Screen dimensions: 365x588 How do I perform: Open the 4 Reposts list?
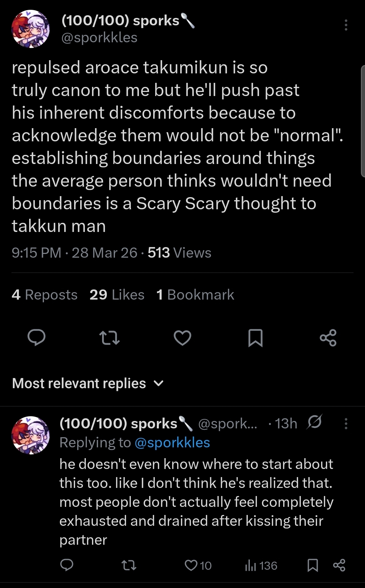(45, 295)
